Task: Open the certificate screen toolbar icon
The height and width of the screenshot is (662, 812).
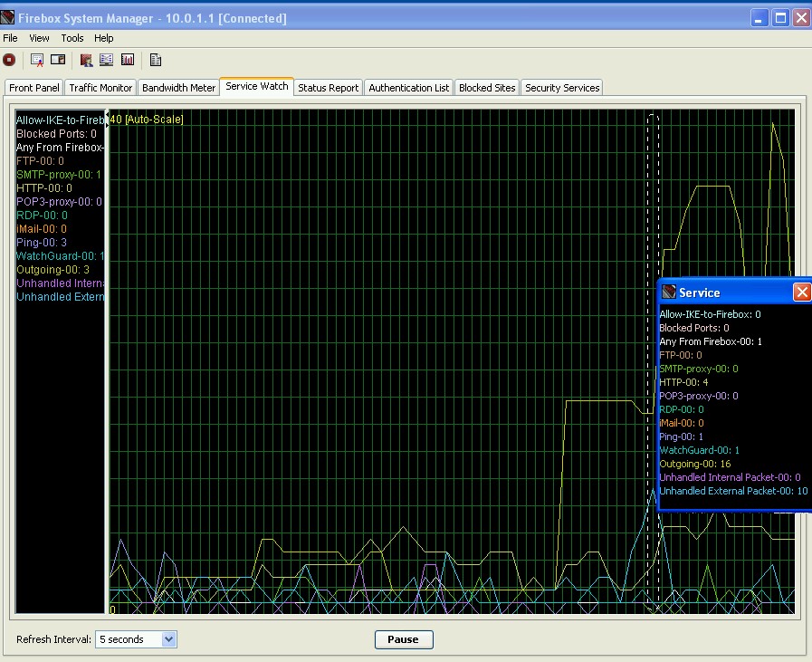Action: (37, 60)
